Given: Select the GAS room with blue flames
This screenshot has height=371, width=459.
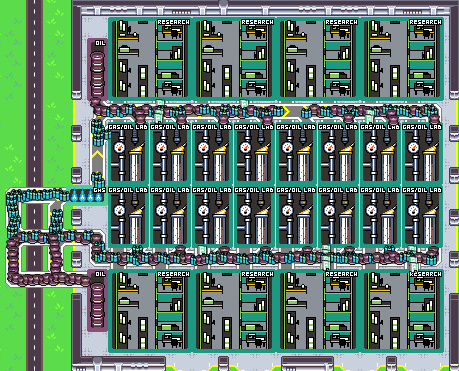Looking at the screenshot, I should [87, 195].
